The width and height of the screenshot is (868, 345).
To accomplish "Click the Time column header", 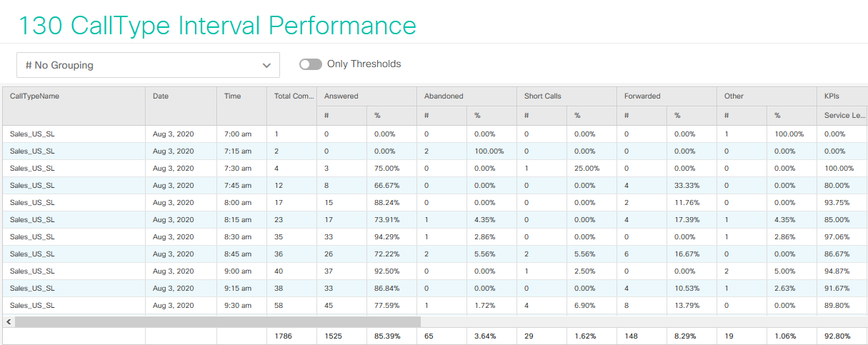I will pos(233,96).
